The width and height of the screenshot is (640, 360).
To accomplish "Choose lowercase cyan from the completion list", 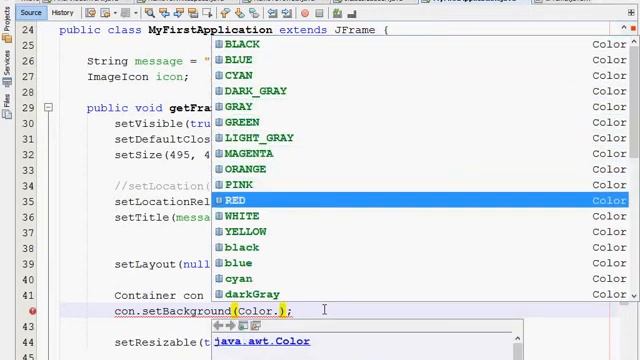I will click(x=420, y=279).
